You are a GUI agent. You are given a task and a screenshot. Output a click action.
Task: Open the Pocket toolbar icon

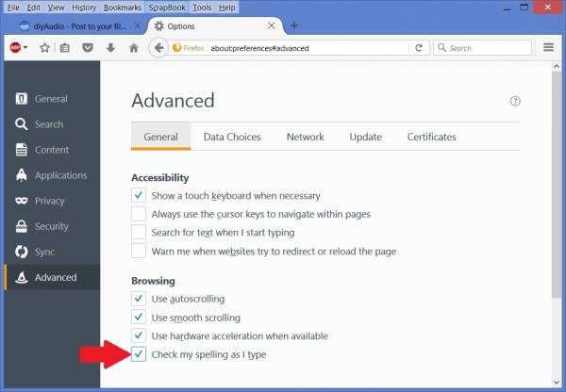point(88,48)
